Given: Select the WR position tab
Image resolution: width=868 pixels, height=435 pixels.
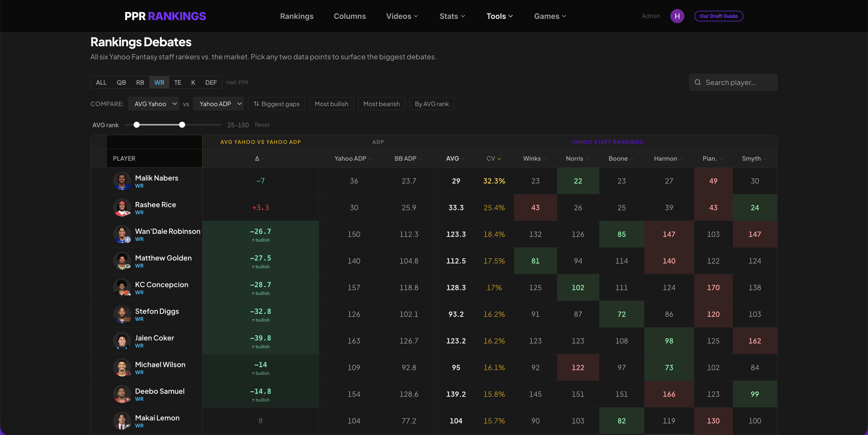Looking at the screenshot, I should click(x=159, y=82).
